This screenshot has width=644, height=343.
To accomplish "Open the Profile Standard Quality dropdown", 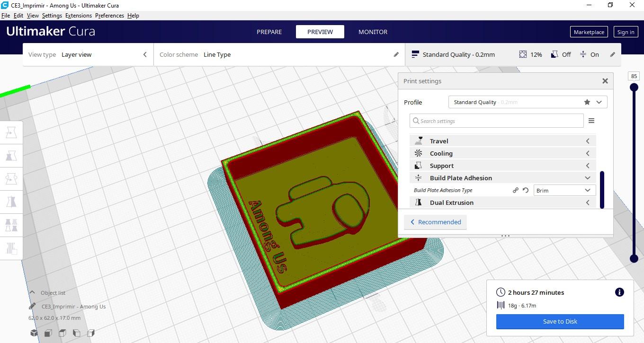I will click(x=528, y=102).
